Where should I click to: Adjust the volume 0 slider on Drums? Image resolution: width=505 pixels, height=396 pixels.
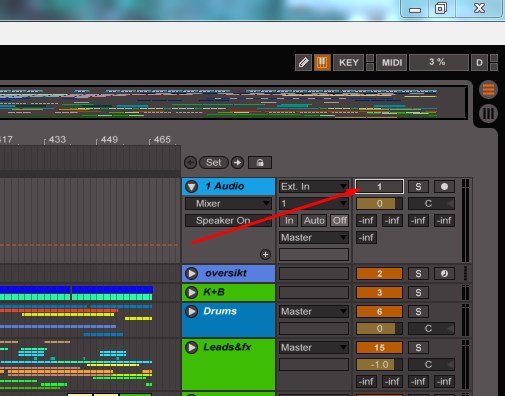(379, 329)
